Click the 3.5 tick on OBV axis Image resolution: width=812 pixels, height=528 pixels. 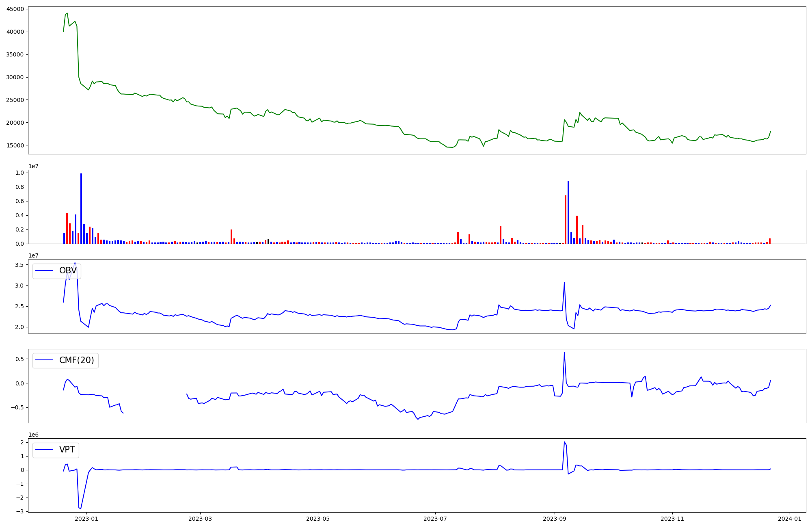[19, 265]
